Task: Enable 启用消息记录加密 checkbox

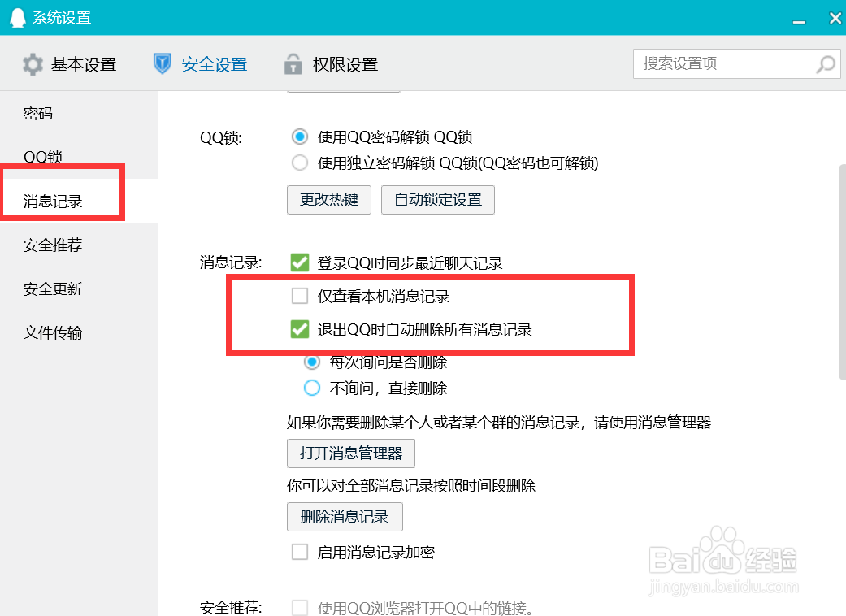Action: (299, 552)
